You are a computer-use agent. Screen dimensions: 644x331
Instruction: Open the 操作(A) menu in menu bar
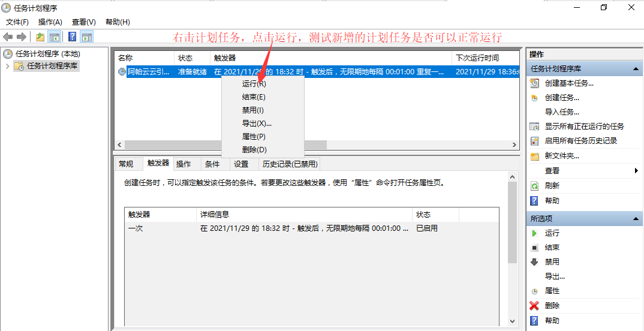(x=50, y=22)
